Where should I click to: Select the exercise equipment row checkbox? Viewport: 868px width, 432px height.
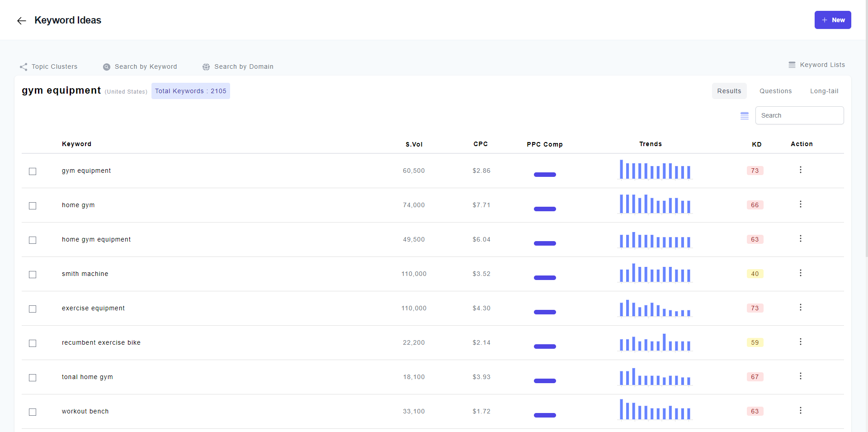[33, 309]
